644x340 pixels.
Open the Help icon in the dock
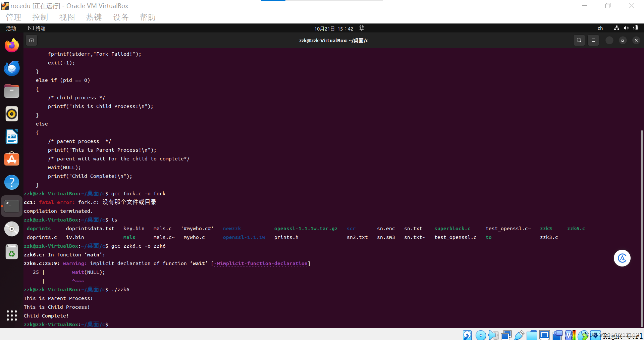click(12, 182)
